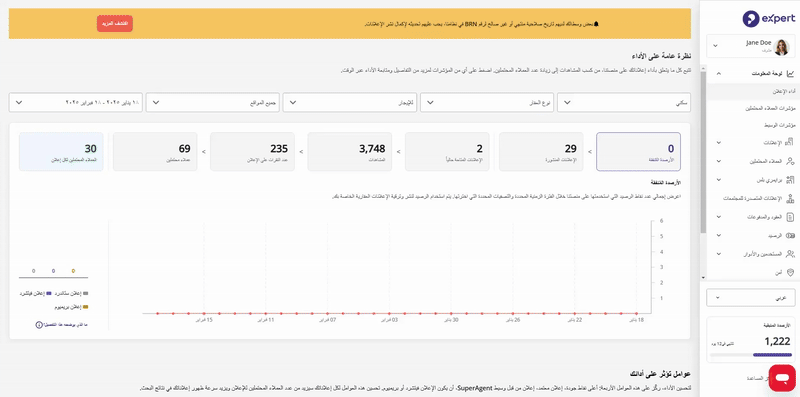Expand the Leads sidebar section
Screen dimensions: 800x397
(718, 161)
